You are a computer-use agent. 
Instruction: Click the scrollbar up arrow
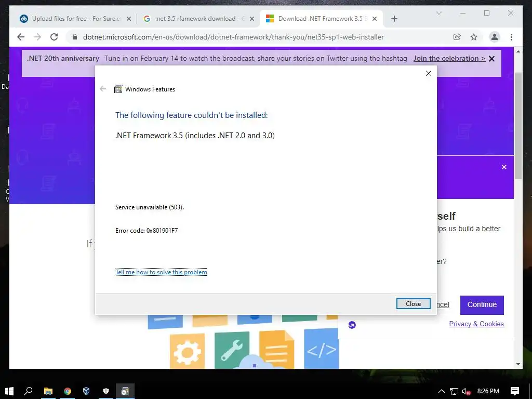(518, 51)
